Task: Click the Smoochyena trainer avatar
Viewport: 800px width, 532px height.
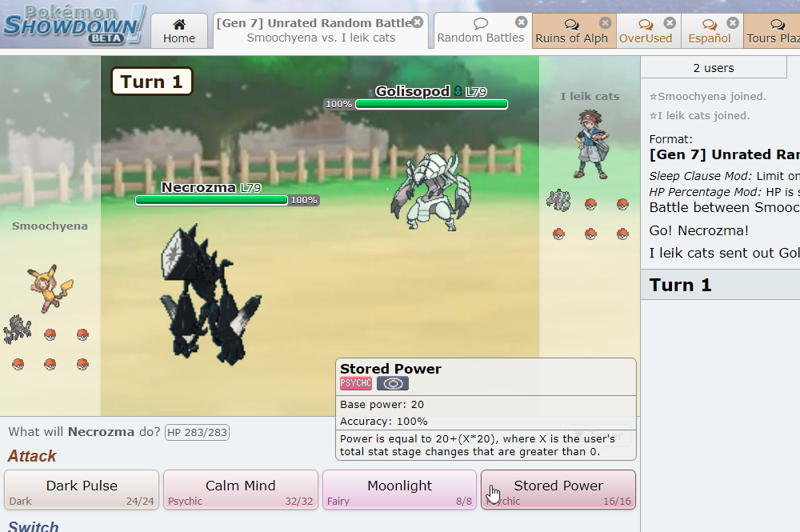Action: (x=51, y=288)
